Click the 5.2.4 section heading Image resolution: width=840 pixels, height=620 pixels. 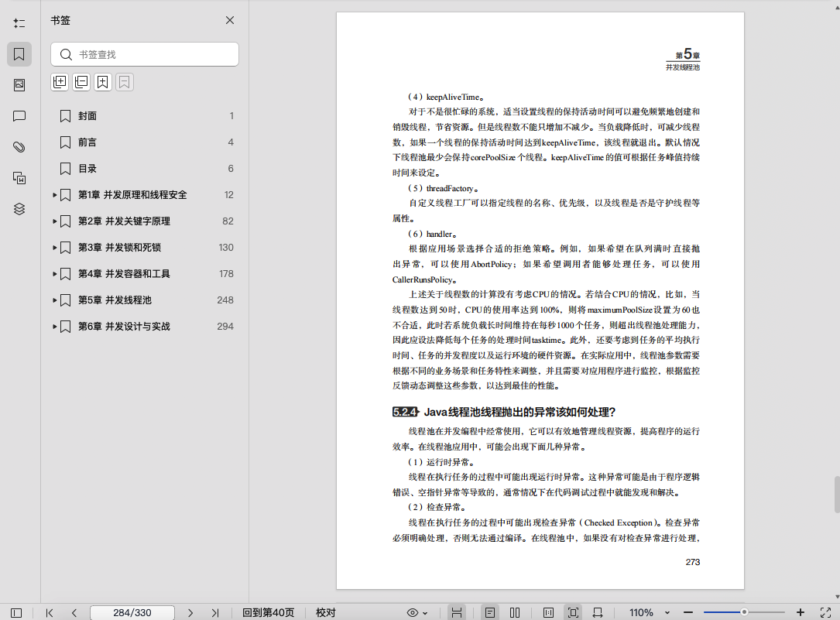(x=503, y=412)
